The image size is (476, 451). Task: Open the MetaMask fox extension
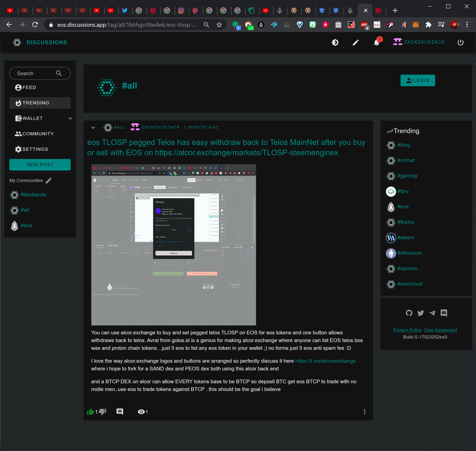click(415, 24)
